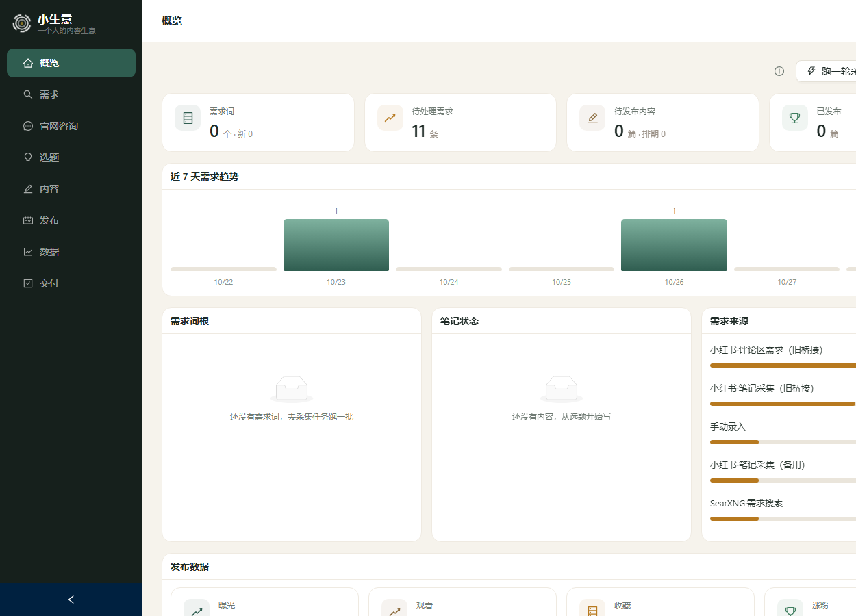The width and height of the screenshot is (856, 616).
Task: Navigate to 发布 in the sidebar
Action: pyautogui.click(x=71, y=220)
